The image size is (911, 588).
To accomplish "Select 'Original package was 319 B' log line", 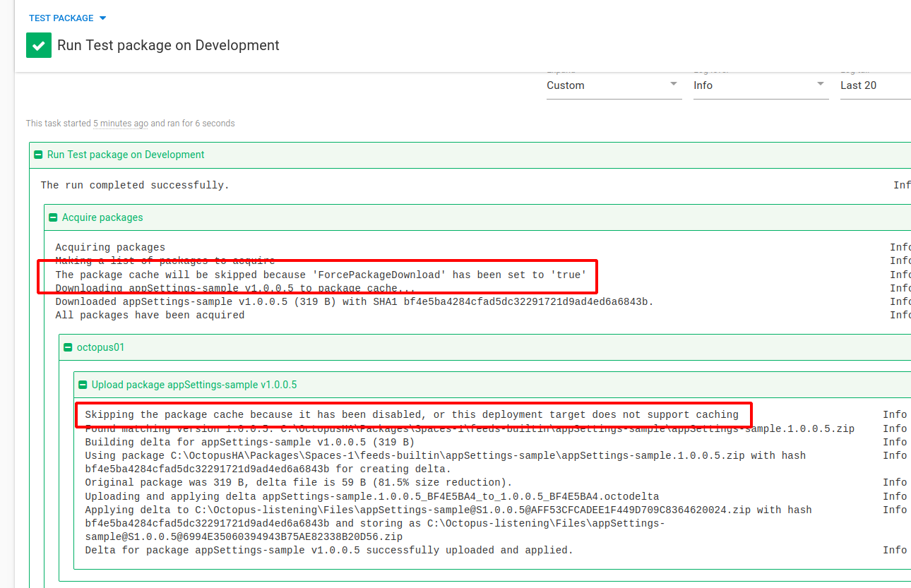I will coord(299,483).
